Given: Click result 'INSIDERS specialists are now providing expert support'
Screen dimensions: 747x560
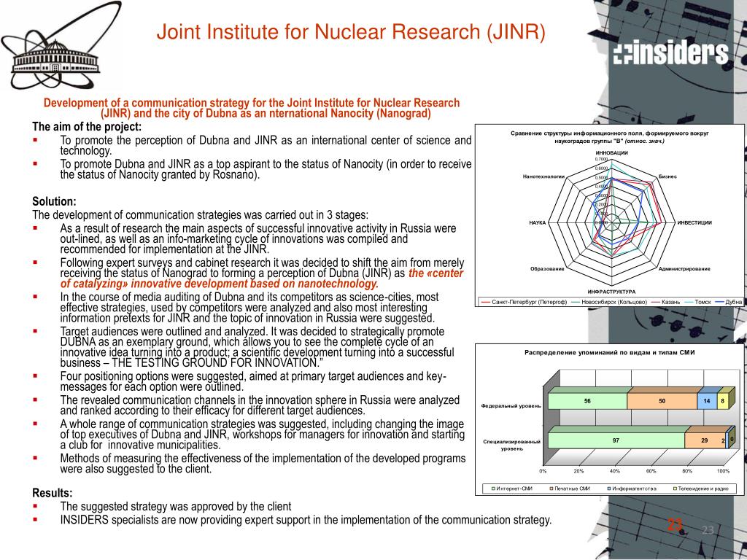Looking at the screenshot, I should pos(306,519).
